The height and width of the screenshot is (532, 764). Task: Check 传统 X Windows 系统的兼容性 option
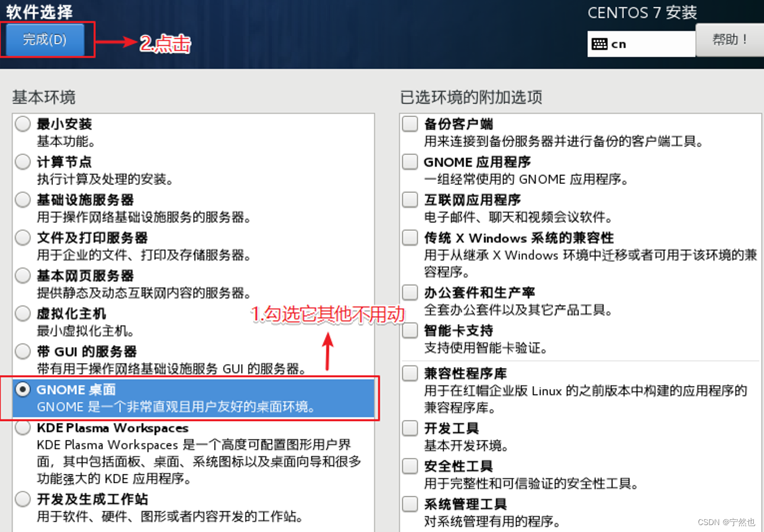pos(410,237)
